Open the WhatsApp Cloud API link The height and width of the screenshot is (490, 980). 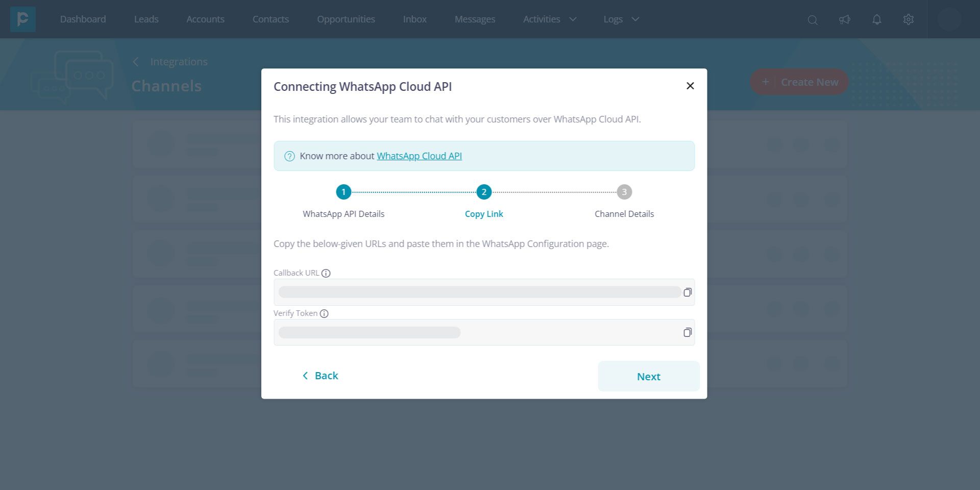click(x=419, y=156)
